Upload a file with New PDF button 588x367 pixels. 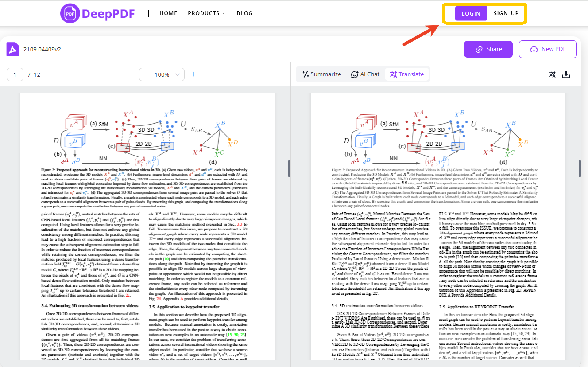tap(548, 49)
